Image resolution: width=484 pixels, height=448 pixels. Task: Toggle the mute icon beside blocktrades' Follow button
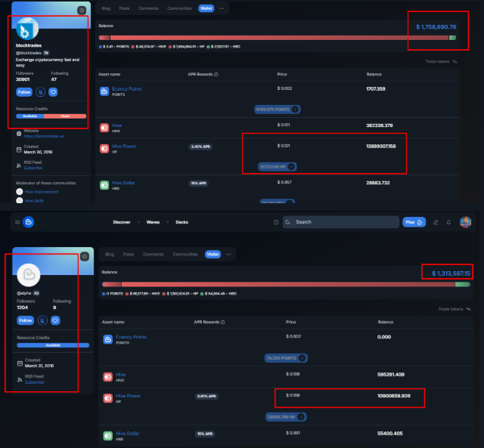tap(40, 91)
